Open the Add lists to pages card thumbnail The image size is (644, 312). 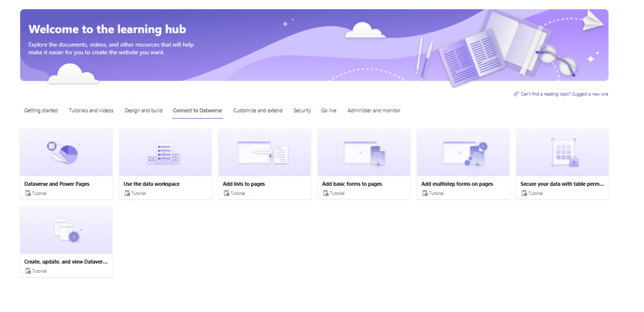tap(264, 153)
